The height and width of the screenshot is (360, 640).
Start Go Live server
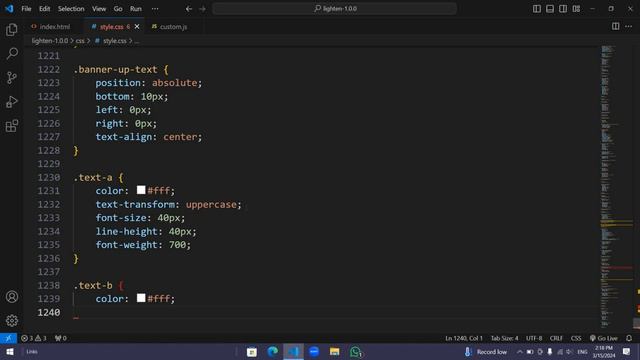603,338
